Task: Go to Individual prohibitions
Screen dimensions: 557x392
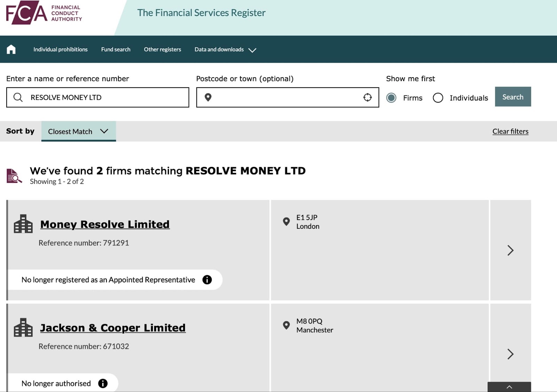Action: 61,49
